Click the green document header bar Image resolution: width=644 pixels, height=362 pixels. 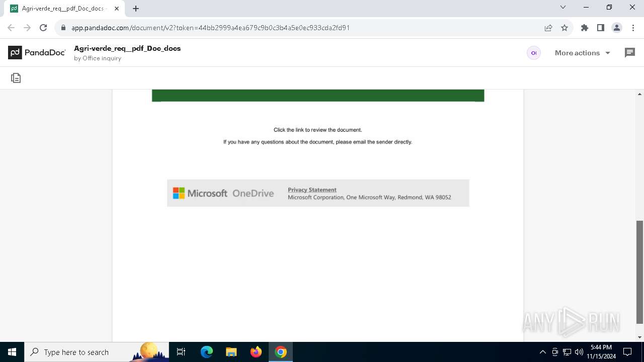318,96
